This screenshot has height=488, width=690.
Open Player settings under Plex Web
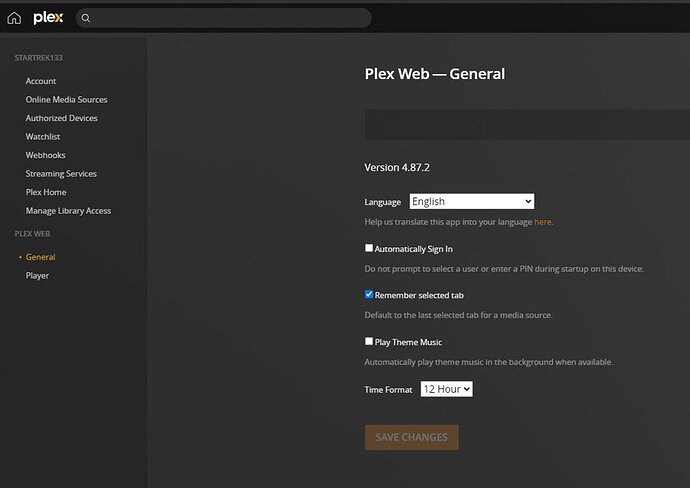37,275
